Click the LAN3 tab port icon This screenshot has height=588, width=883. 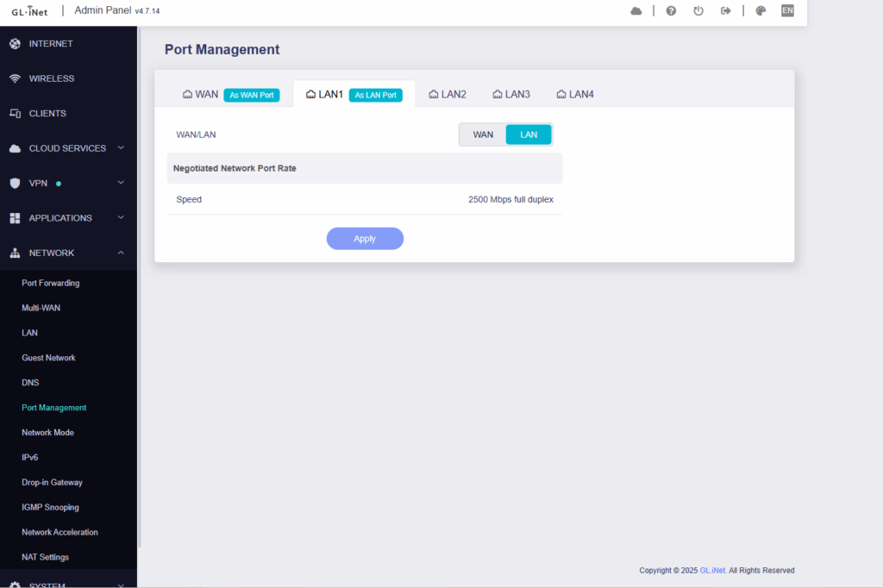click(x=498, y=94)
